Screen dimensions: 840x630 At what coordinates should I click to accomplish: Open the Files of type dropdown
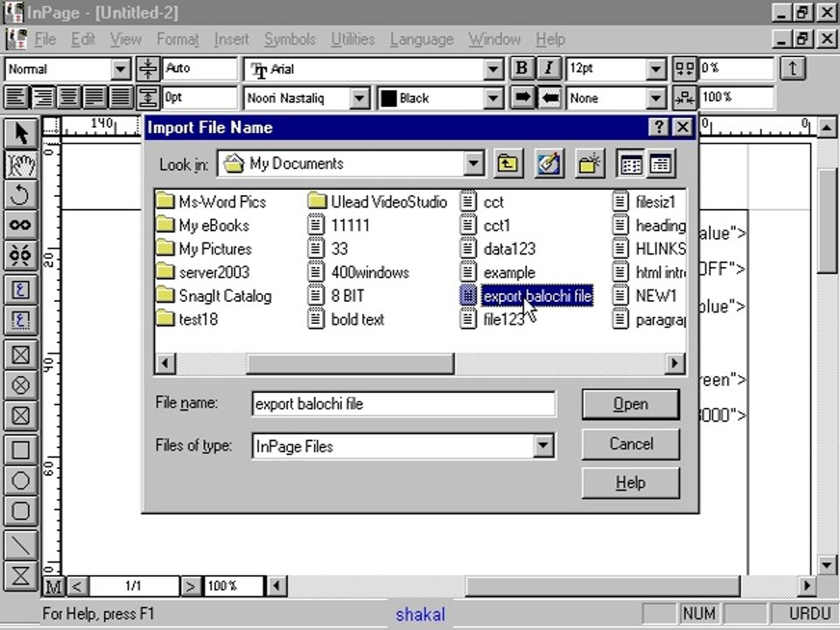coord(542,445)
